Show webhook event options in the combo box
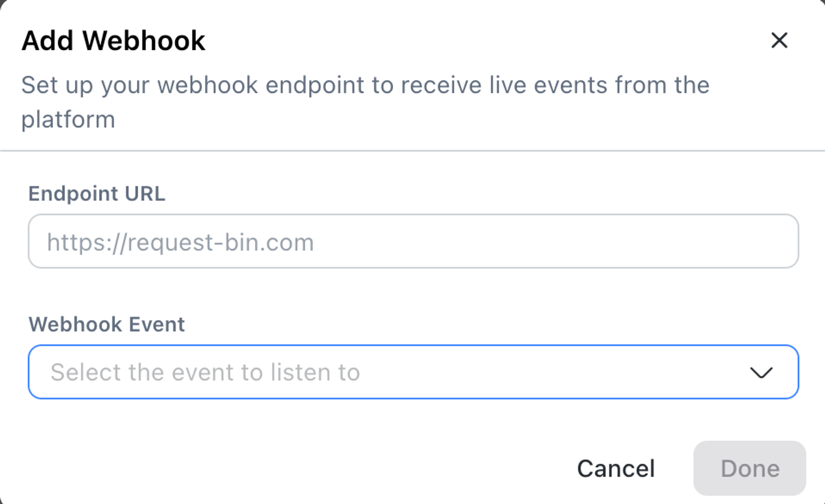The image size is (825, 504). (413, 372)
